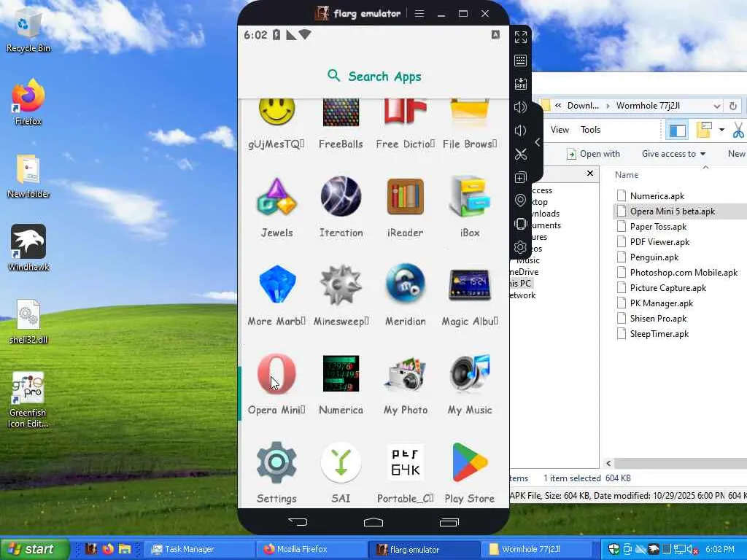Tap the Android recent apps button
The image size is (747, 560).
tap(449, 522)
